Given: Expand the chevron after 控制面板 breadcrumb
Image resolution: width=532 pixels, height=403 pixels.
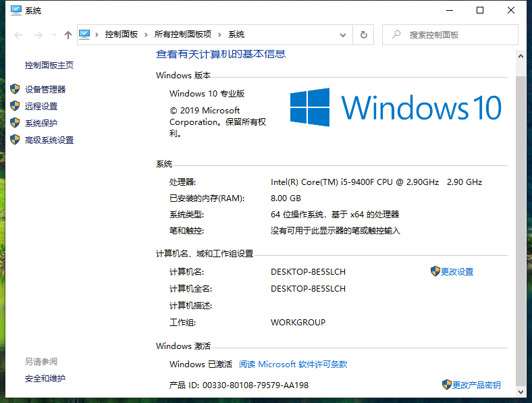Looking at the screenshot, I should pyautogui.click(x=147, y=35).
